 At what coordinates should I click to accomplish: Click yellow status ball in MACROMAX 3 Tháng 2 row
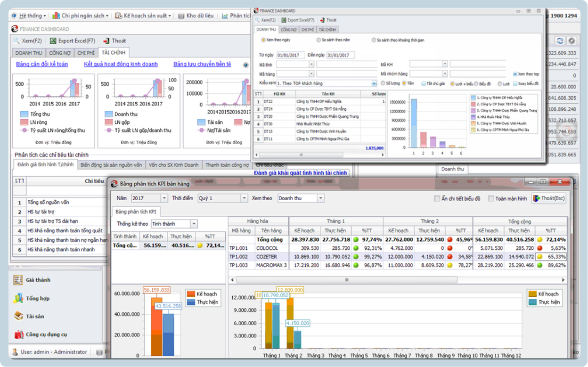click(449, 265)
